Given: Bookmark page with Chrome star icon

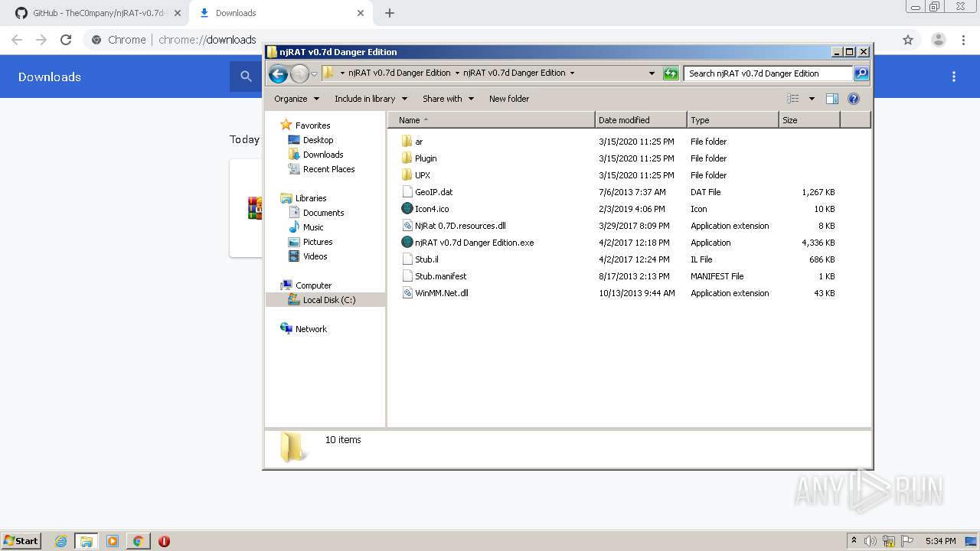Looking at the screenshot, I should pyautogui.click(x=908, y=40).
